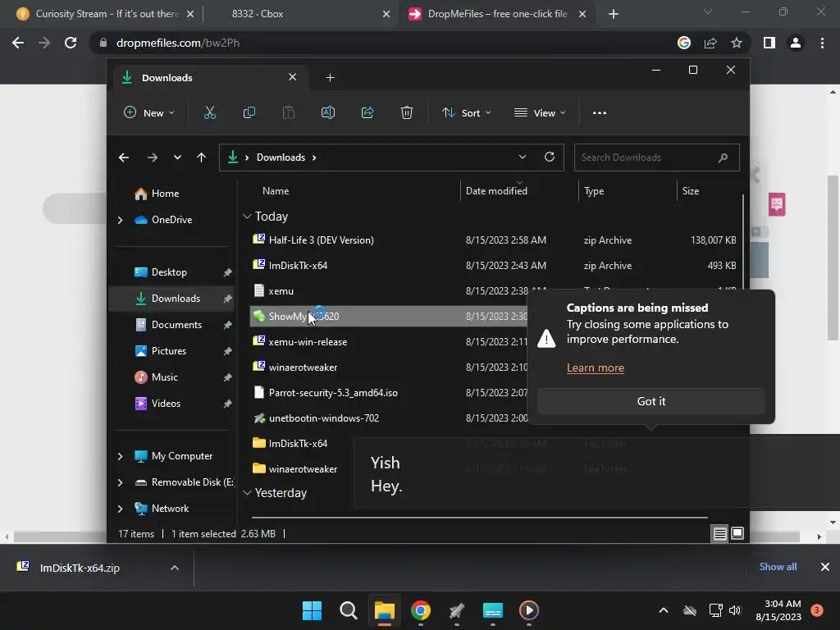Switch to details view layout icon

click(719, 533)
